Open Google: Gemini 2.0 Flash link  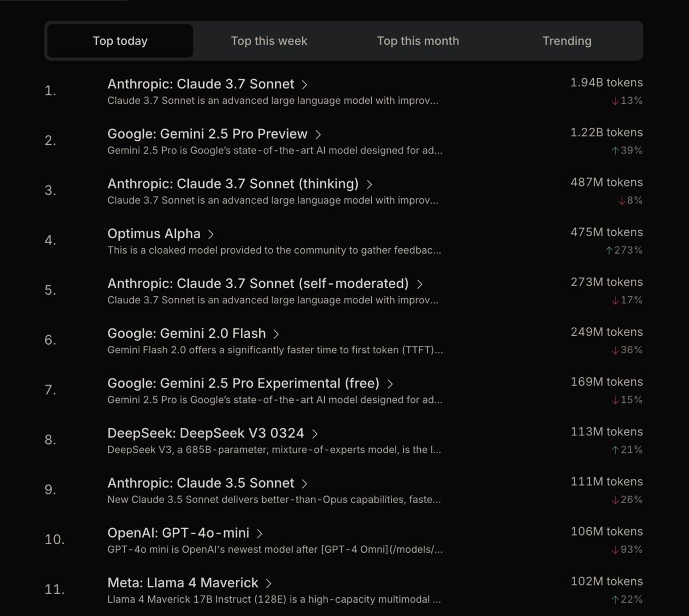tap(187, 334)
